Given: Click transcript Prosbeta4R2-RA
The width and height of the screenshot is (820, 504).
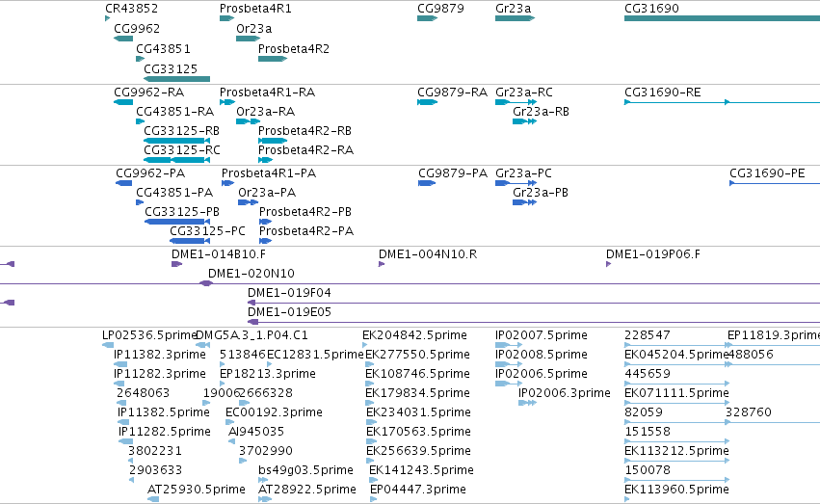Looking at the screenshot, I should 305,150.
